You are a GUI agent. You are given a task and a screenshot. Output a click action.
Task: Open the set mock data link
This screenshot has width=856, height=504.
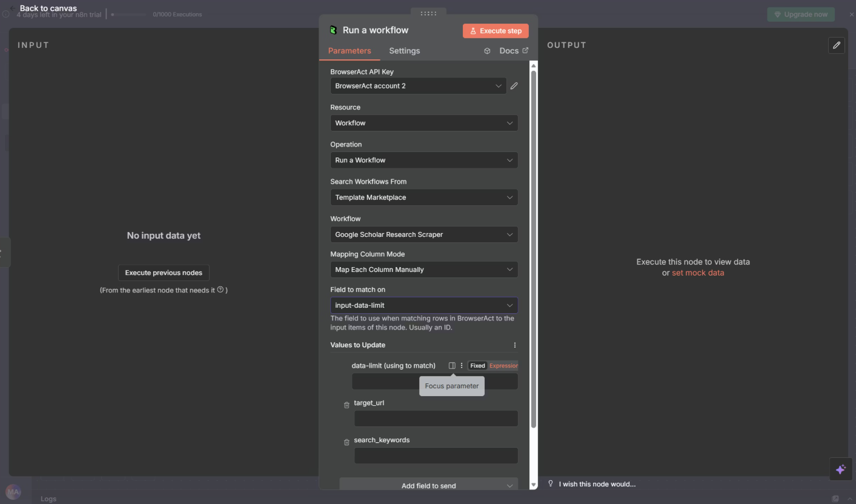tap(697, 273)
